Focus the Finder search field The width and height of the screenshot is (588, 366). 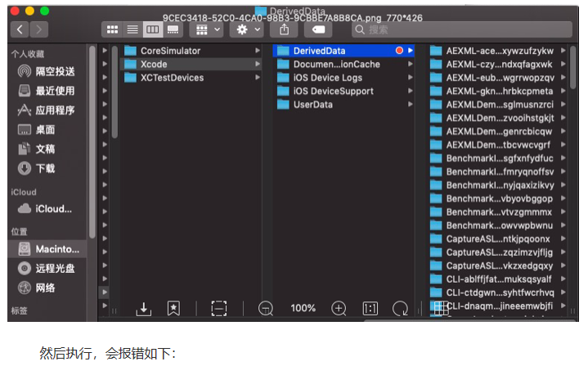coord(462,29)
